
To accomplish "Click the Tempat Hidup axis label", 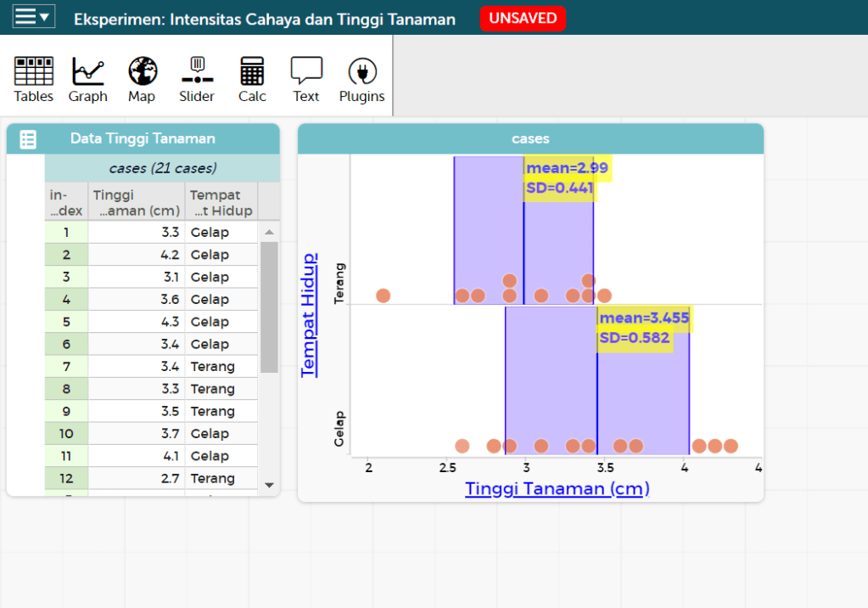I will (x=308, y=314).
